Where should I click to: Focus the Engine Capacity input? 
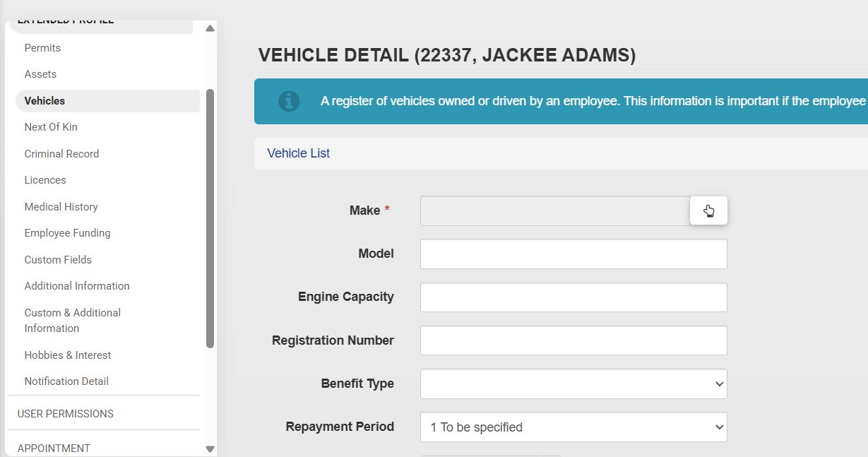pyautogui.click(x=573, y=297)
